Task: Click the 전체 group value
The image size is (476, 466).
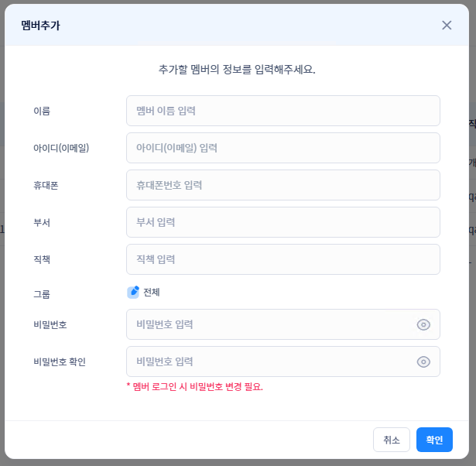Action: click(152, 292)
